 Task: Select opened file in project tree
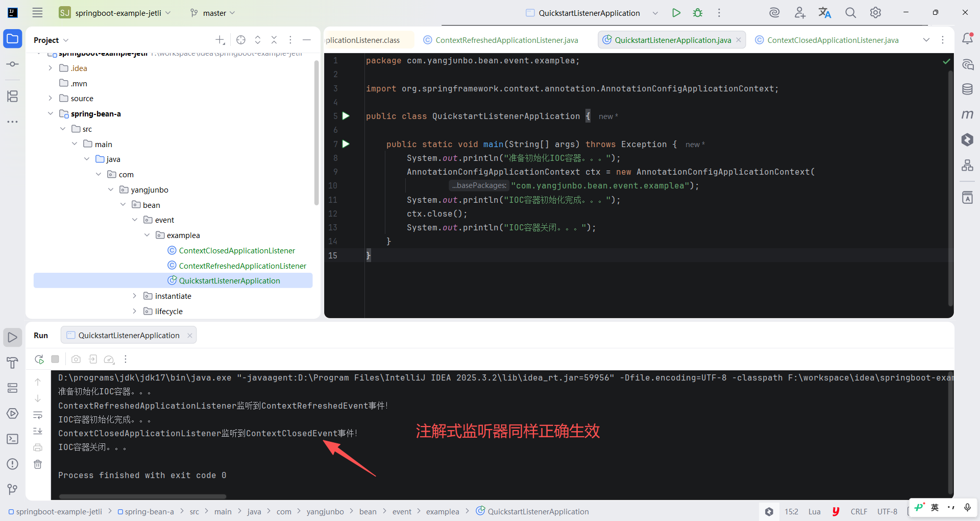tap(241, 40)
